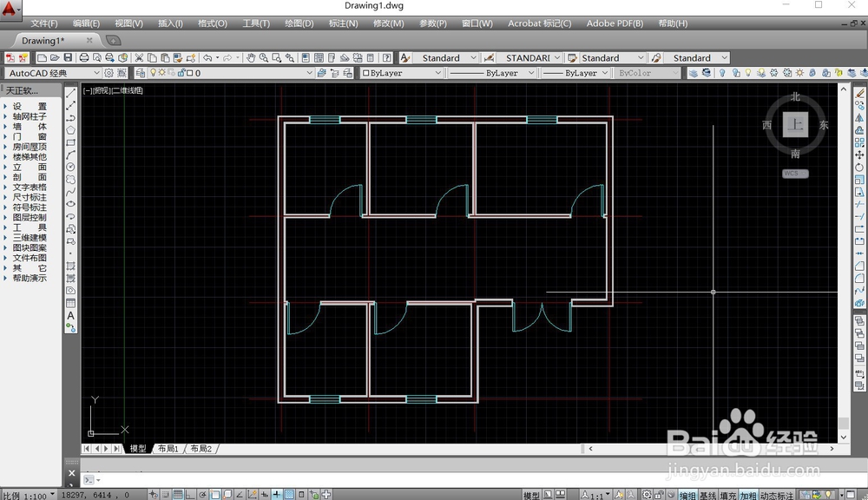Open the Layer Properties Manager icon
868x500 pixels.
tap(141, 73)
